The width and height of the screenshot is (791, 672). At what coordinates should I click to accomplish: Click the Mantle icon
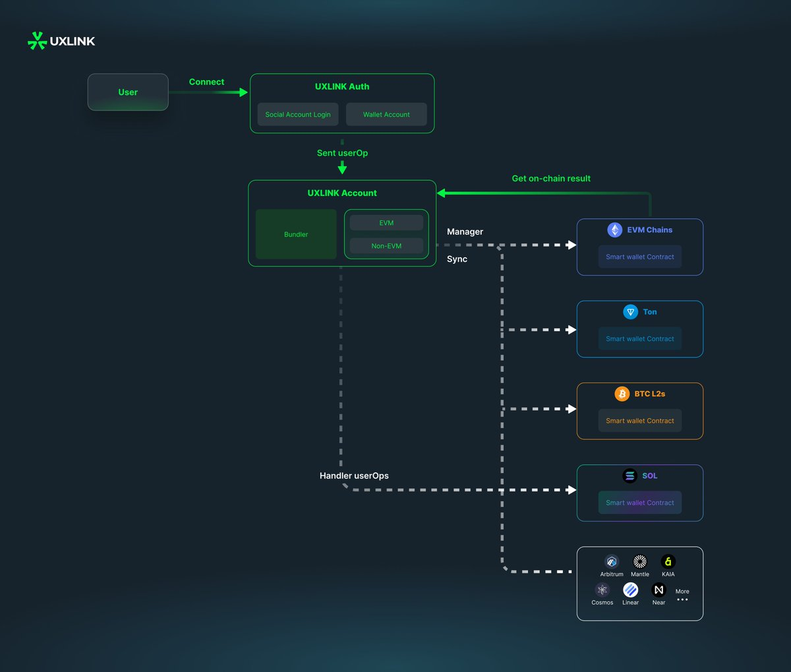(x=640, y=562)
